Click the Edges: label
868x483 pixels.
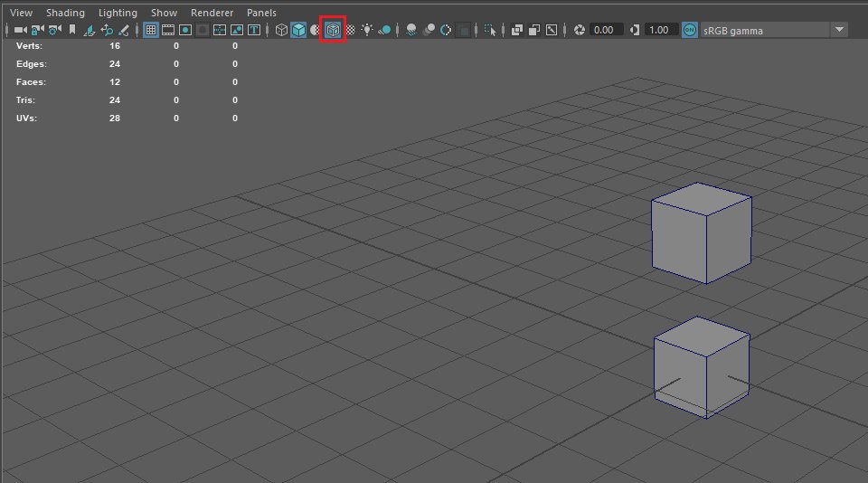pos(32,63)
